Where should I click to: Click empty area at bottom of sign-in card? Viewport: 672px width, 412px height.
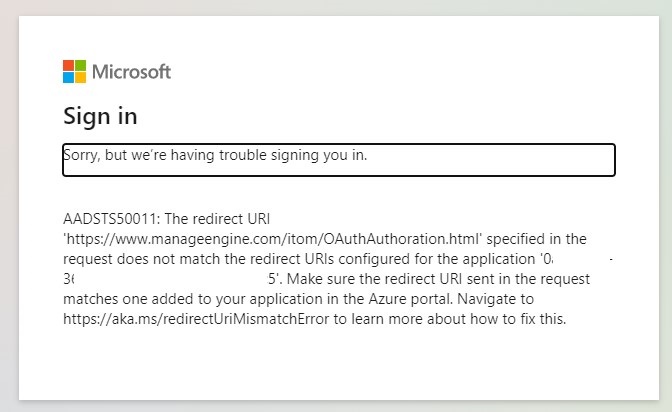click(338, 370)
